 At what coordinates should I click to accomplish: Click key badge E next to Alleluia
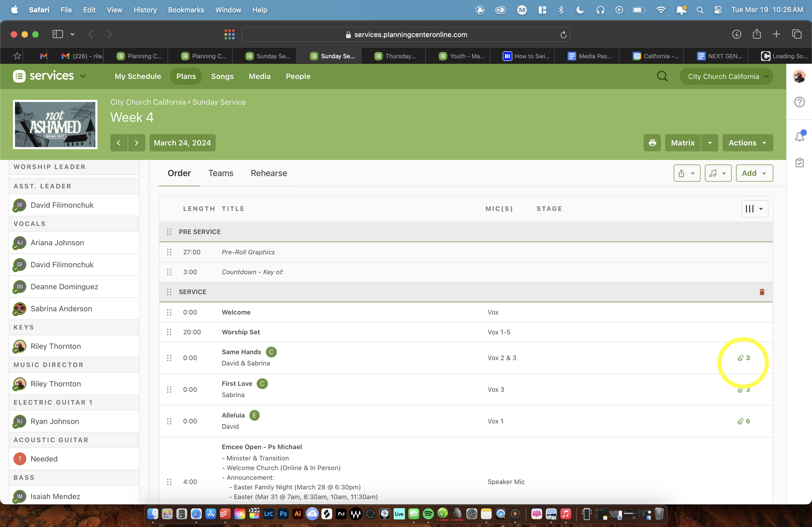254,415
